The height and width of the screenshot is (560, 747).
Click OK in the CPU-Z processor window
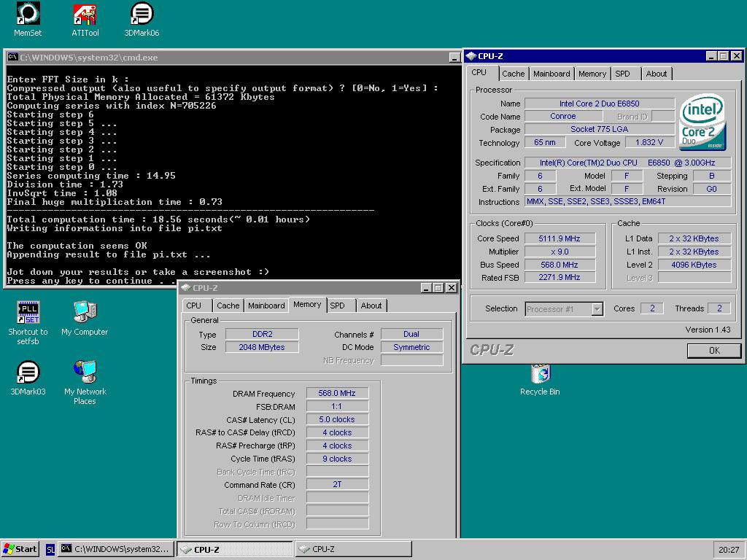point(714,351)
